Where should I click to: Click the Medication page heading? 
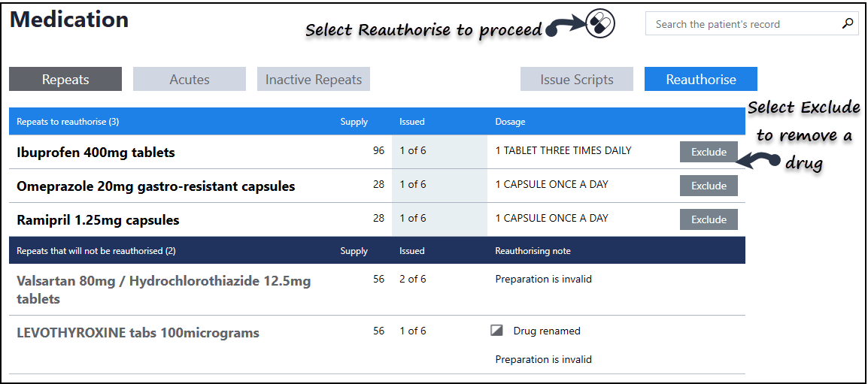click(x=69, y=20)
